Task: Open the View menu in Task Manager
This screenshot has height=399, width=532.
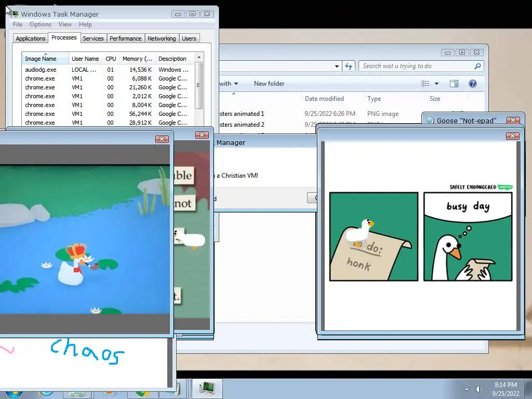Action: coord(65,24)
